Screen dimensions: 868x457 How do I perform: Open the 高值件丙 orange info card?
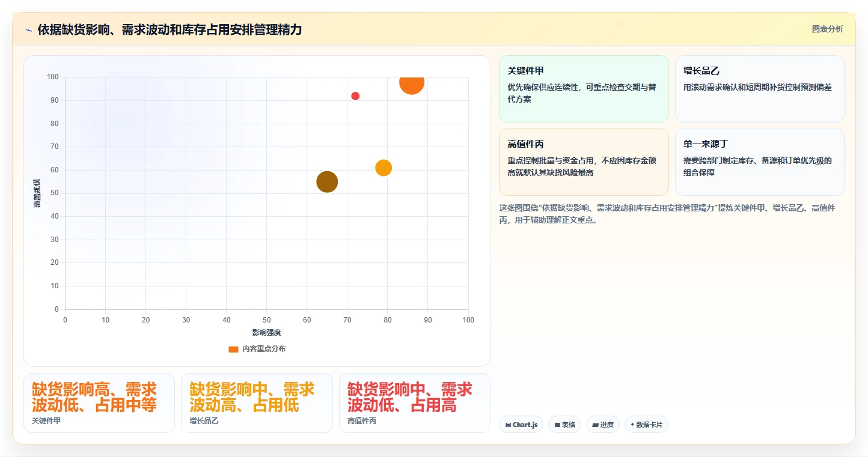tap(584, 162)
